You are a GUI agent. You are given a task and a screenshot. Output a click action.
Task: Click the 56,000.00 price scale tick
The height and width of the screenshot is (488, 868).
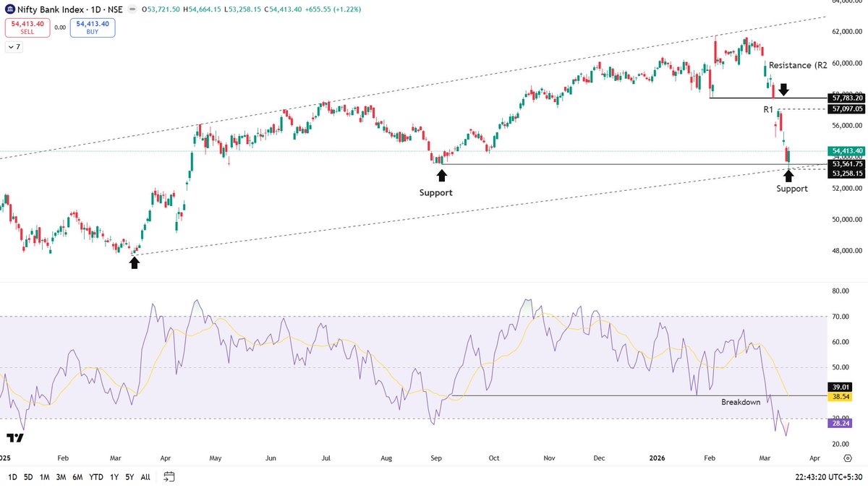pyautogui.click(x=847, y=126)
